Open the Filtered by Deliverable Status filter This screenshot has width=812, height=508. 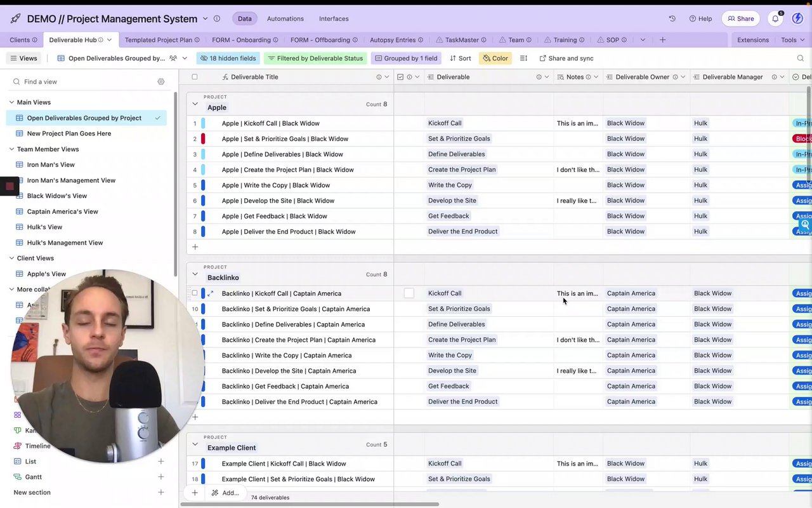coord(315,58)
